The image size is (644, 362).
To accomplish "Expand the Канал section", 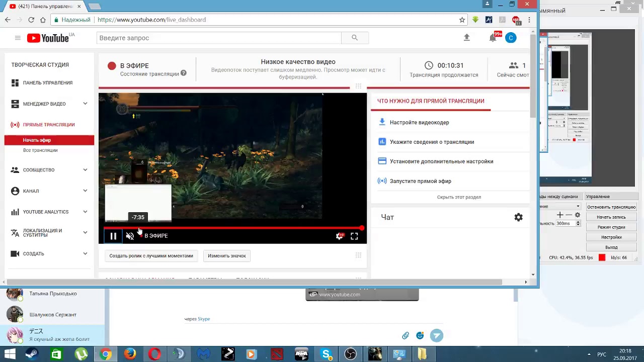I will click(x=85, y=191).
